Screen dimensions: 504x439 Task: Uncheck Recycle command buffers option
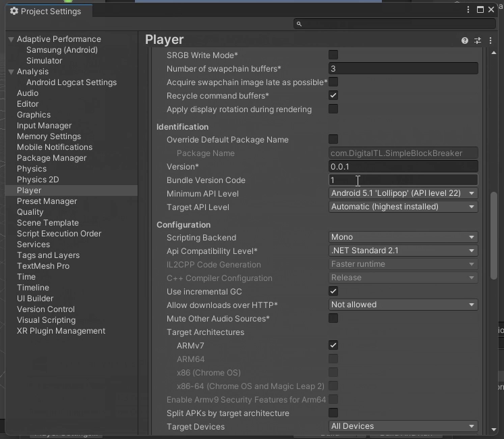tap(333, 95)
